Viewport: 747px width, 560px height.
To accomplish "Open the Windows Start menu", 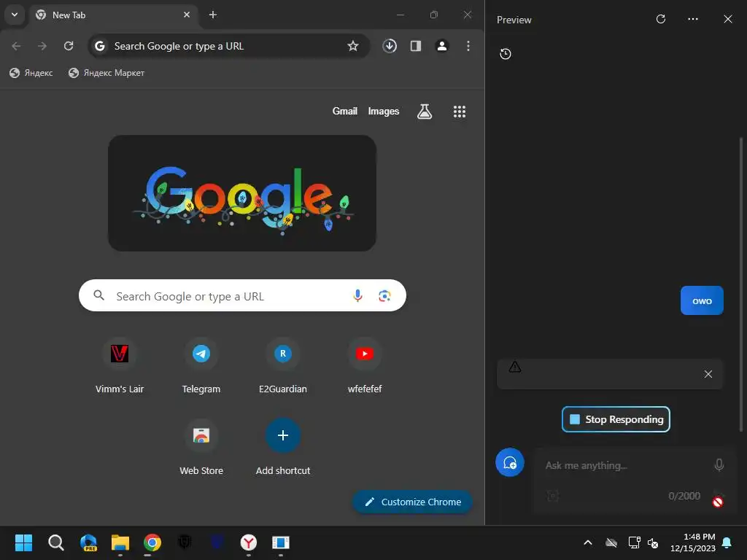I will (23, 542).
